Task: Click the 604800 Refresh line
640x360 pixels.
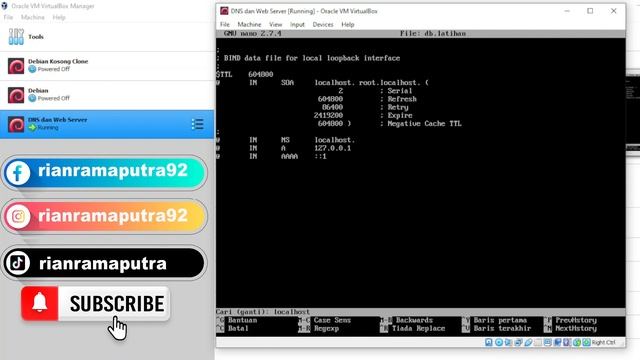Action: point(367,99)
